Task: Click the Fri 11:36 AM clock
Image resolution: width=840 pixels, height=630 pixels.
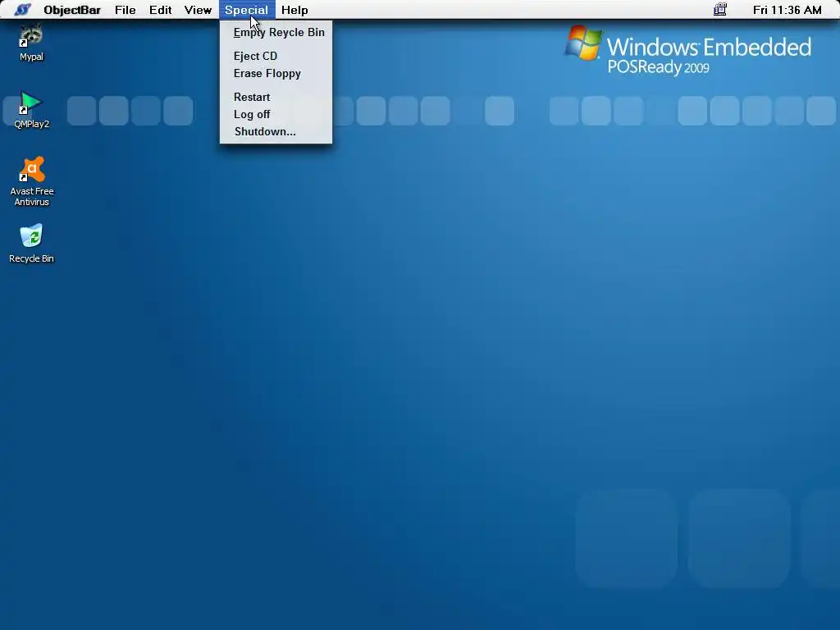Action: 787,10
